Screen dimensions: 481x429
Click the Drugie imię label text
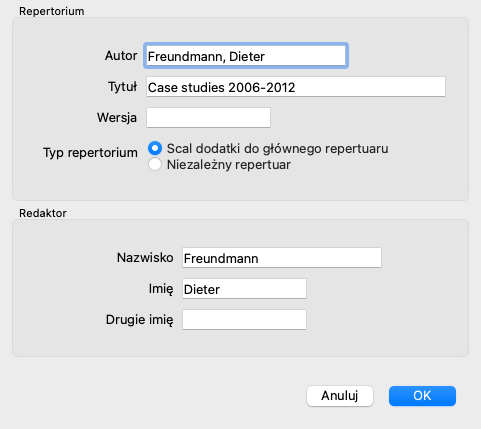(140, 320)
